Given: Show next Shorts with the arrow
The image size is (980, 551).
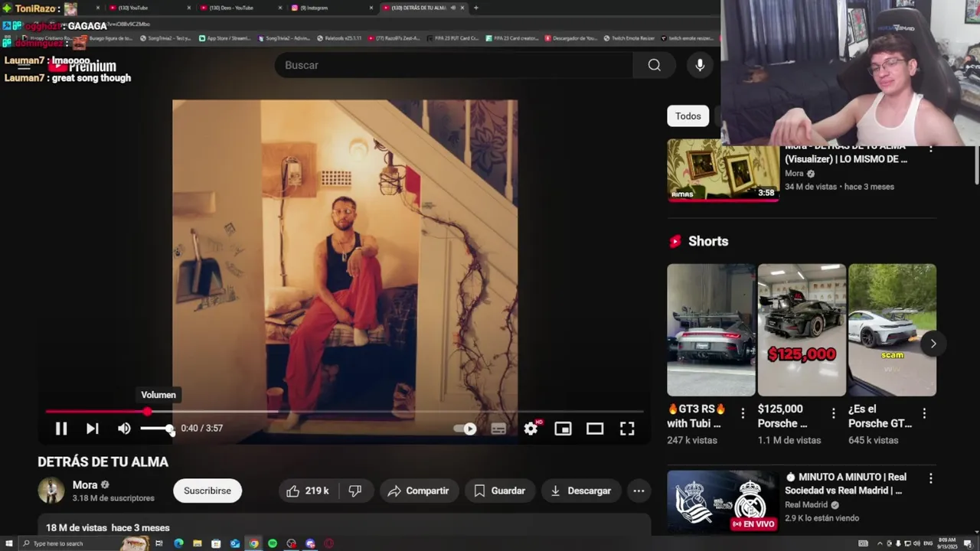Looking at the screenshot, I should [933, 344].
